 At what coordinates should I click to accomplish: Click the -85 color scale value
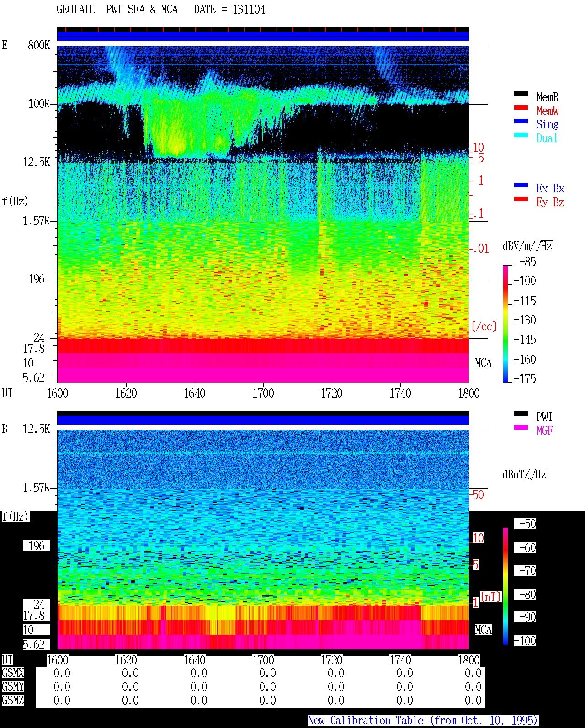coord(527,262)
